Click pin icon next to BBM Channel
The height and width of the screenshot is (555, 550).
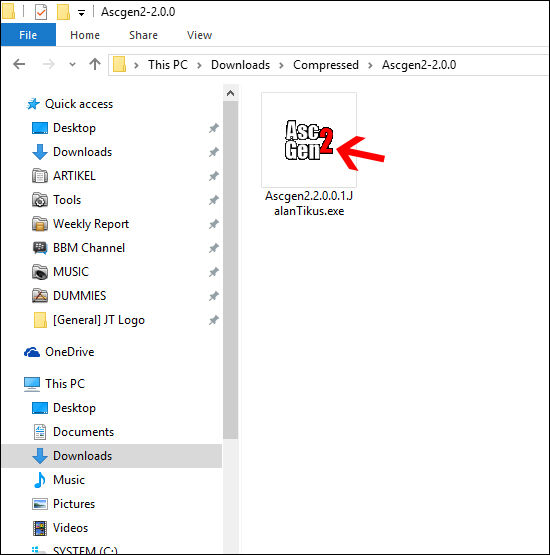click(x=213, y=248)
